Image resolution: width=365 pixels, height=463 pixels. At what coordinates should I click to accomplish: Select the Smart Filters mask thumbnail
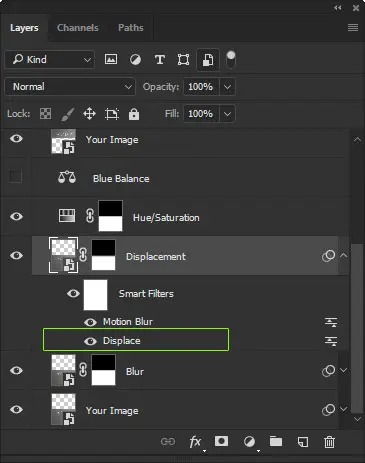(96, 295)
